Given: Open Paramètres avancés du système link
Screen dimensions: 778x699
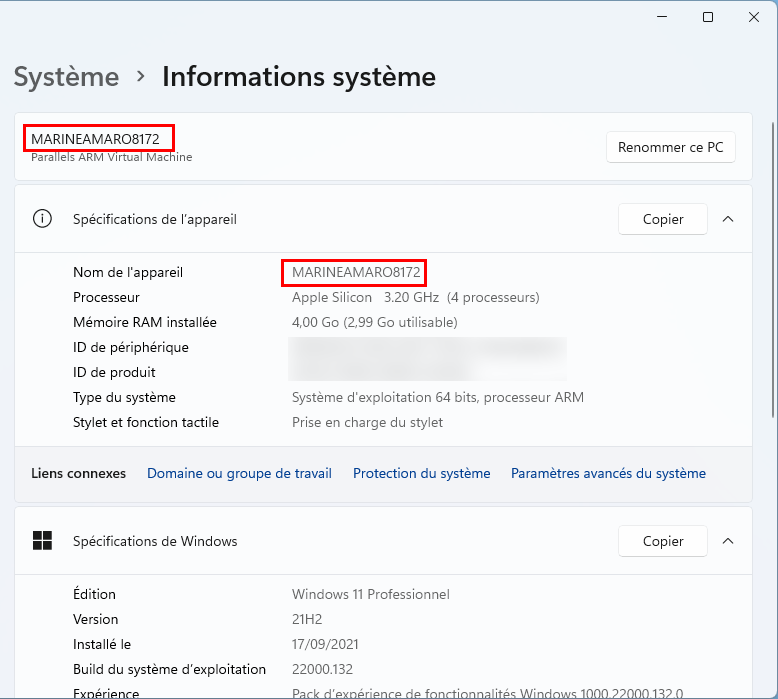Looking at the screenshot, I should (x=608, y=473).
